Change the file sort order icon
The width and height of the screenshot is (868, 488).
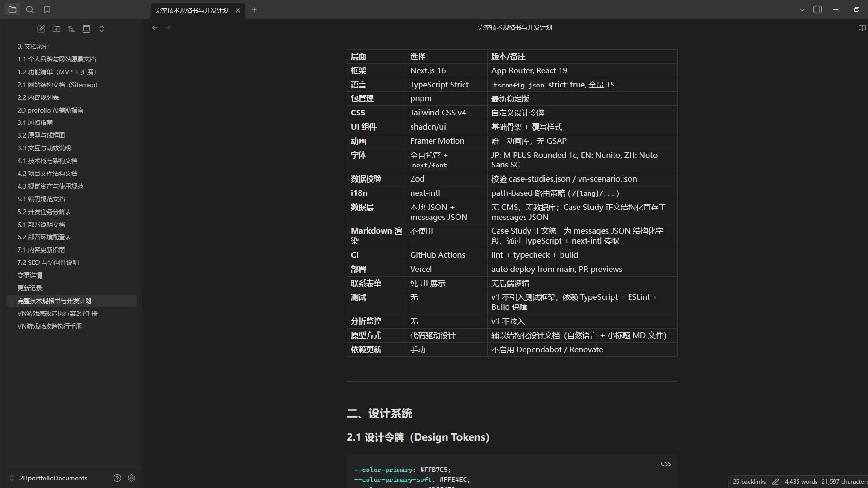coord(71,29)
